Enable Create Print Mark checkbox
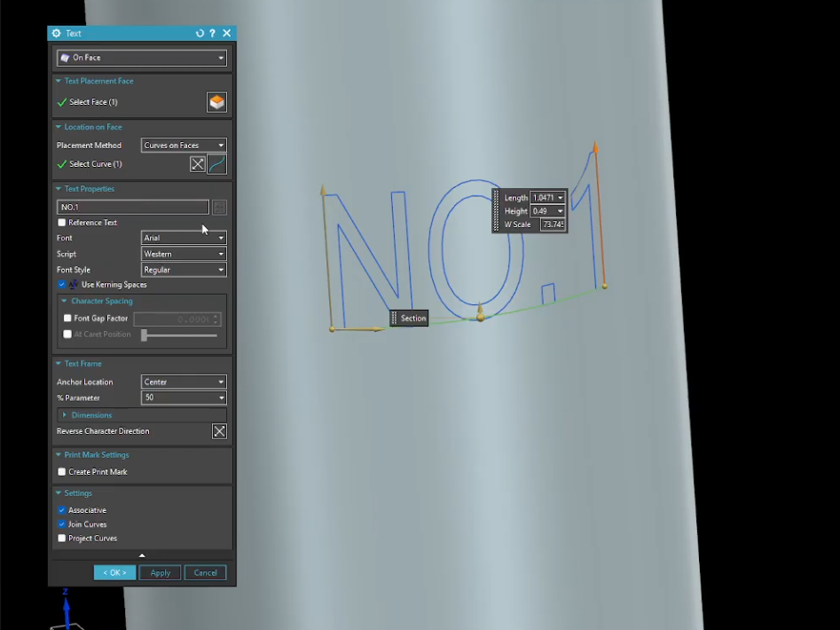The width and height of the screenshot is (840, 630). point(61,472)
